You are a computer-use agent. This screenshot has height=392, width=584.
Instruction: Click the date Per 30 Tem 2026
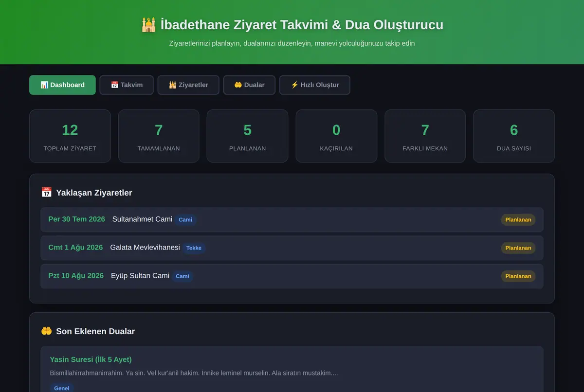pyautogui.click(x=76, y=219)
